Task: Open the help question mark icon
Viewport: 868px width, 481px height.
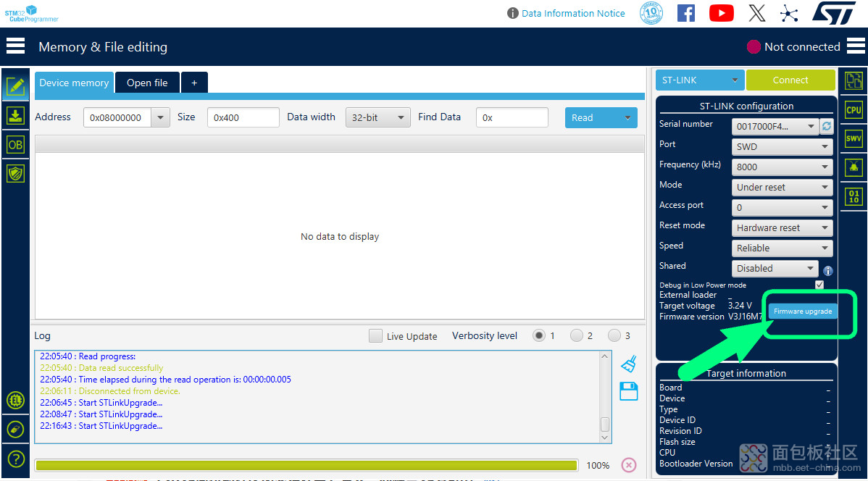Action: click(x=15, y=459)
